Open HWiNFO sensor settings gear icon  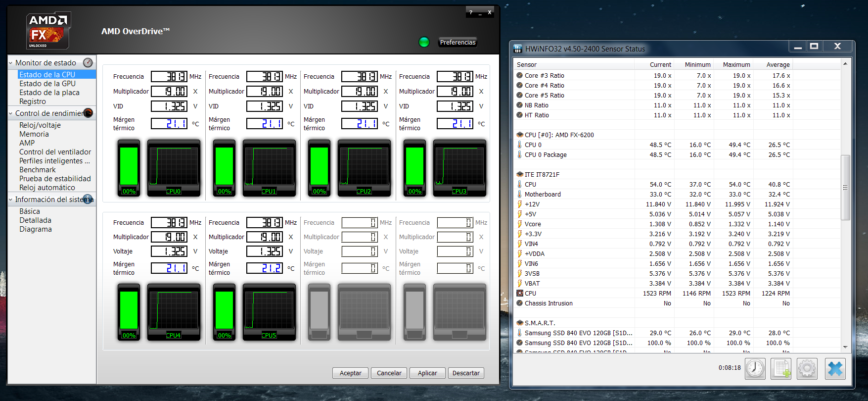tap(807, 368)
